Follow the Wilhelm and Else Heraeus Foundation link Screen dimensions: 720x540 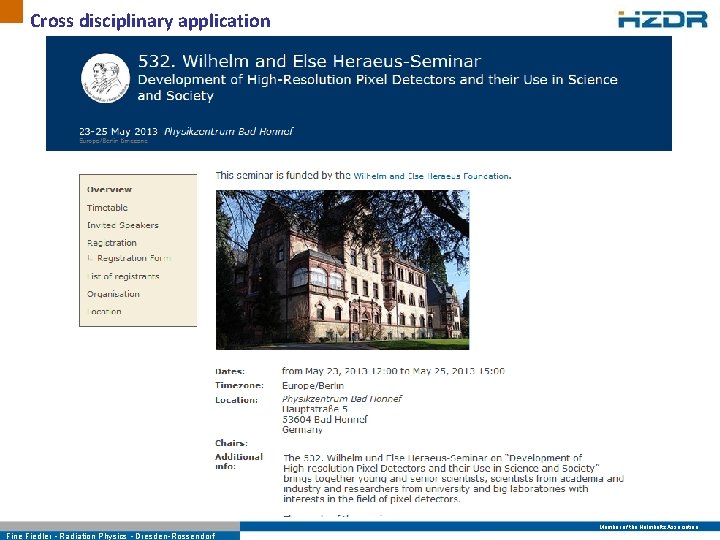coord(432,176)
